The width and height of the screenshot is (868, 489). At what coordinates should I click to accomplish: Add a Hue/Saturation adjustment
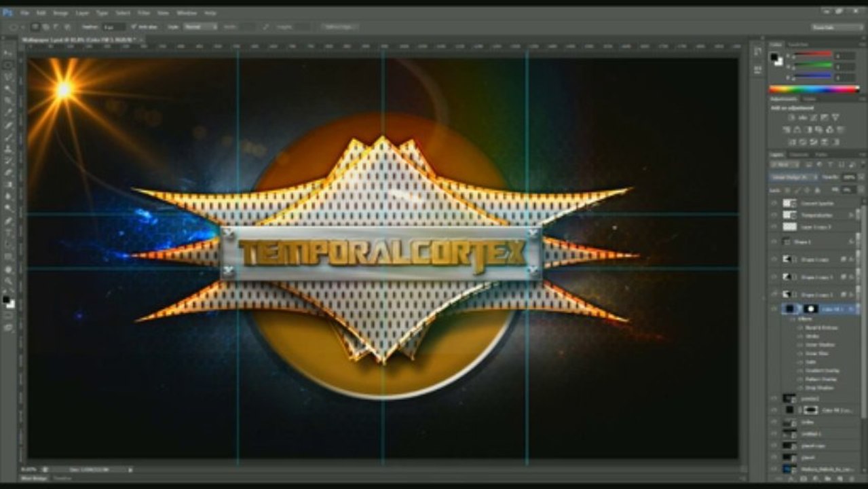click(787, 130)
